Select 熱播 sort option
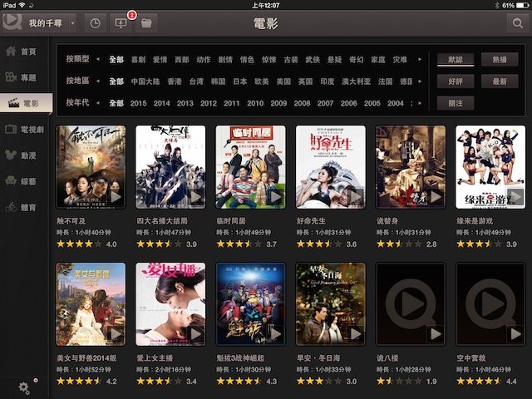The image size is (532, 399). 500,60
